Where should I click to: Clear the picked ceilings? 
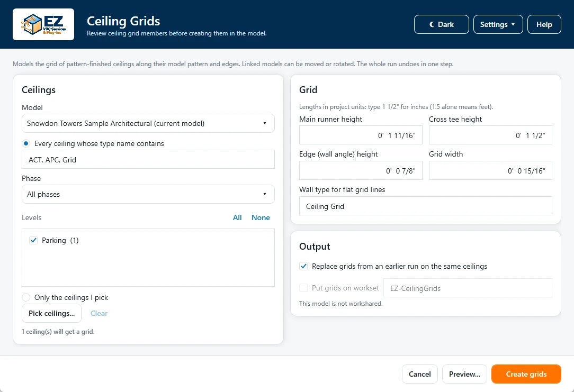coord(99,313)
